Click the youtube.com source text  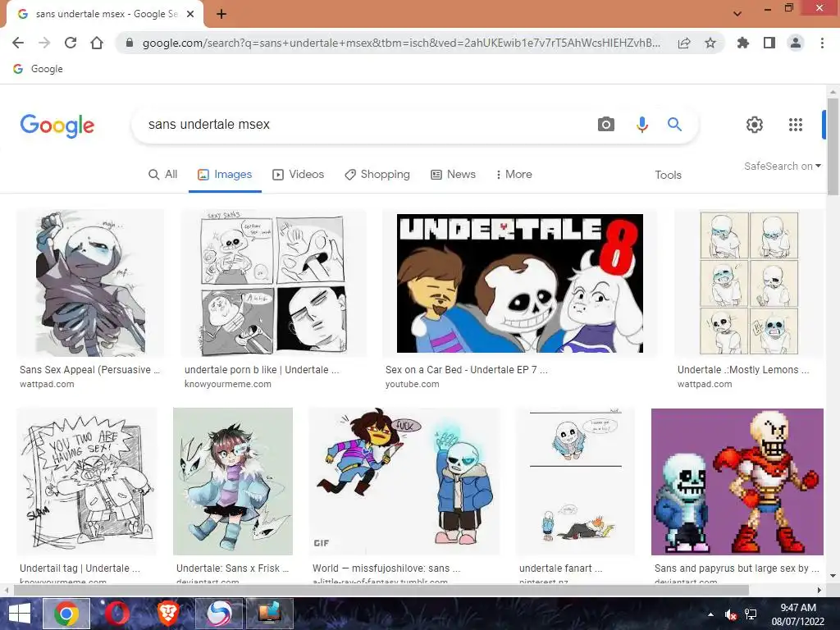click(412, 384)
